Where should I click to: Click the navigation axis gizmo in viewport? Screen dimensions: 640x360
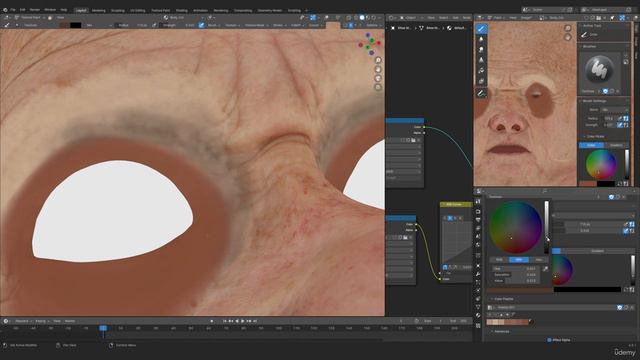click(369, 43)
